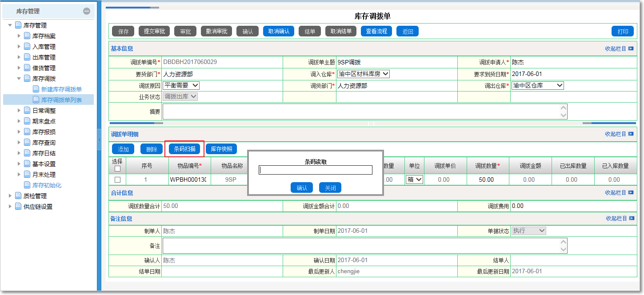This screenshot has height=295, width=644.
Task: Open the 调入仓库 dropdown
Action: pos(363,74)
